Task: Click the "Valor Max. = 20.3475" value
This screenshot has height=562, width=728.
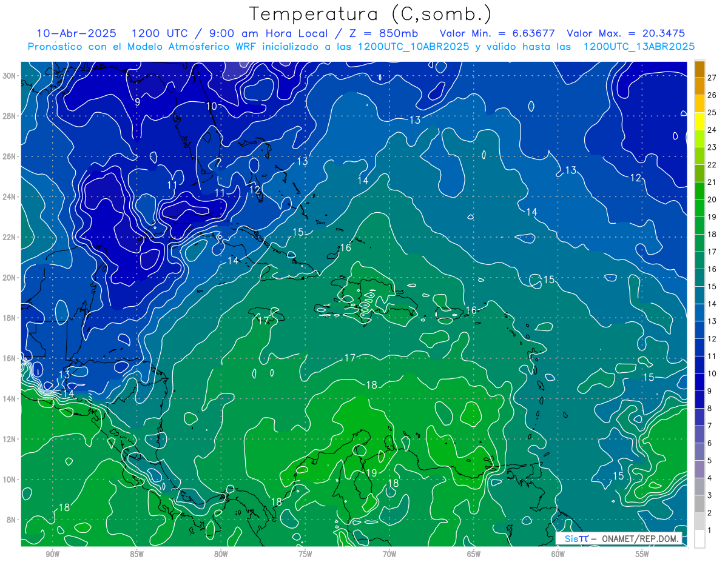Action: click(x=625, y=33)
